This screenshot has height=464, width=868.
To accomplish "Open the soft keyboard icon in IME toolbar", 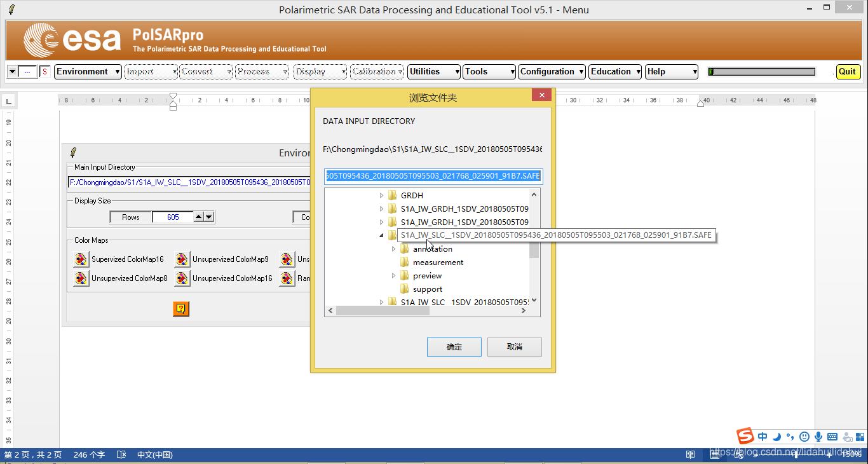I will coord(832,437).
